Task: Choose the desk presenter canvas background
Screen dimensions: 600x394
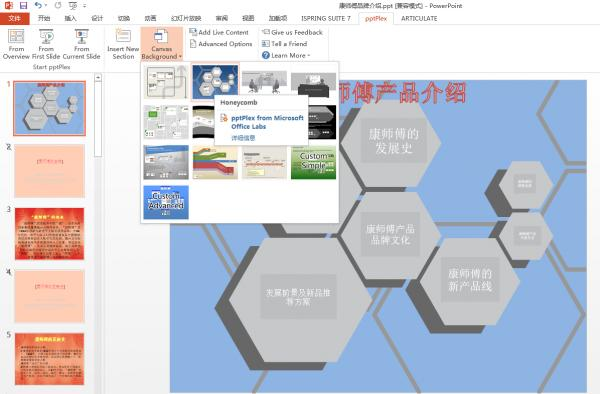Action: 313,84
